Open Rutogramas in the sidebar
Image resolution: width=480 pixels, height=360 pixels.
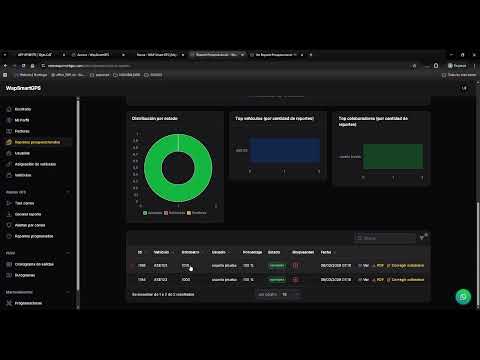pos(25,275)
